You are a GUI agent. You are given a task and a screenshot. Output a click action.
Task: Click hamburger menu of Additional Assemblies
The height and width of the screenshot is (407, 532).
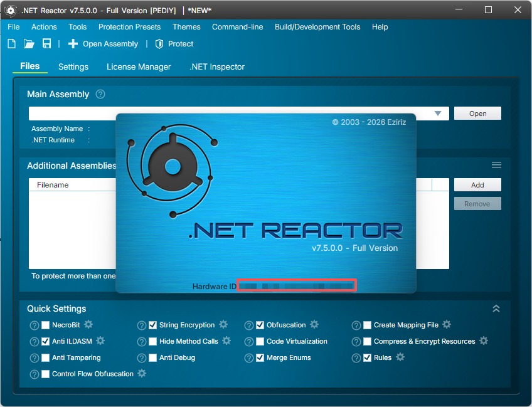[x=496, y=165]
